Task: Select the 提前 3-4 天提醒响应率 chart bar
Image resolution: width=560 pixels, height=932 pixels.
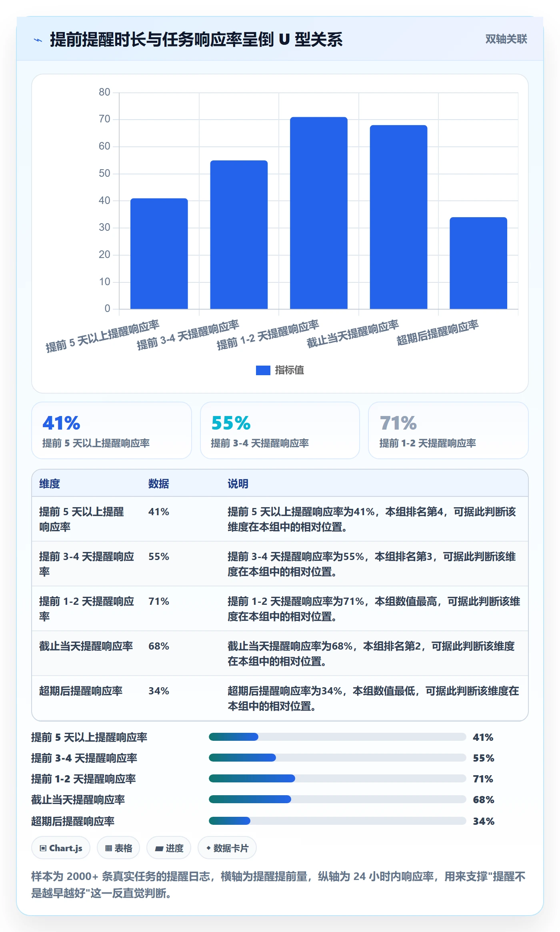Action: pos(239,235)
